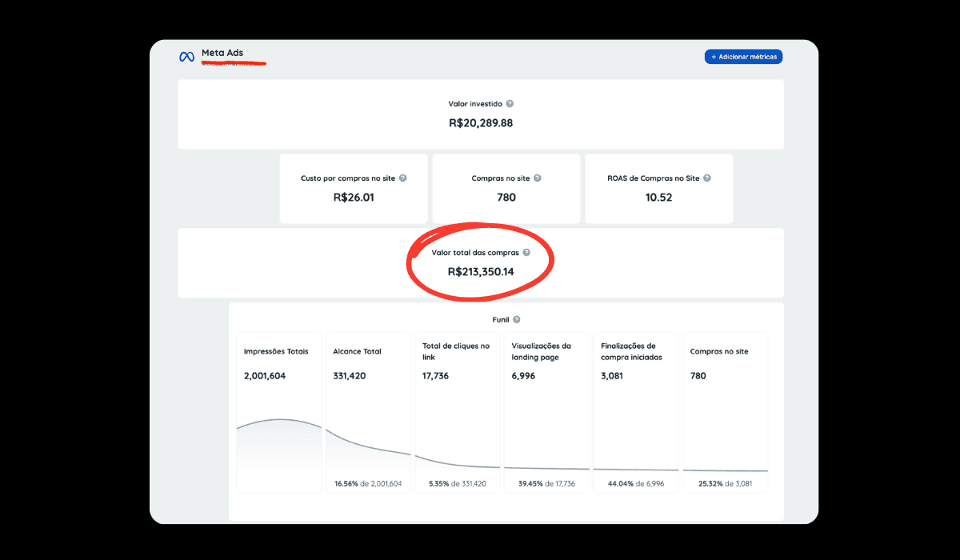960x560 pixels.
Task: Click the R$213,350.14 total purchases value
Action: pos(481,272)
